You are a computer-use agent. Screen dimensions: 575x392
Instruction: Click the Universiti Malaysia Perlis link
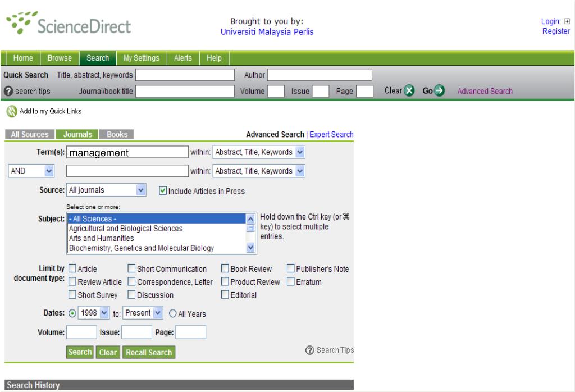267,32
